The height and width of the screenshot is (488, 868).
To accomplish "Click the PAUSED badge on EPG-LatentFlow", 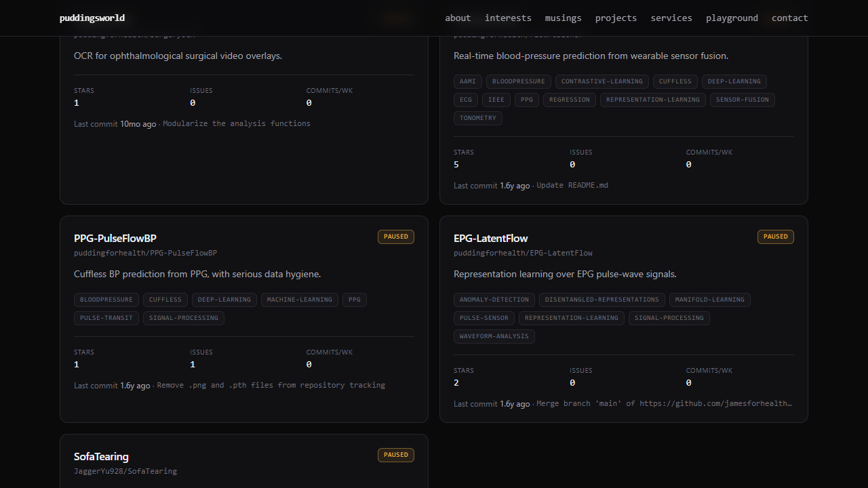I will [x=776, y=237].
